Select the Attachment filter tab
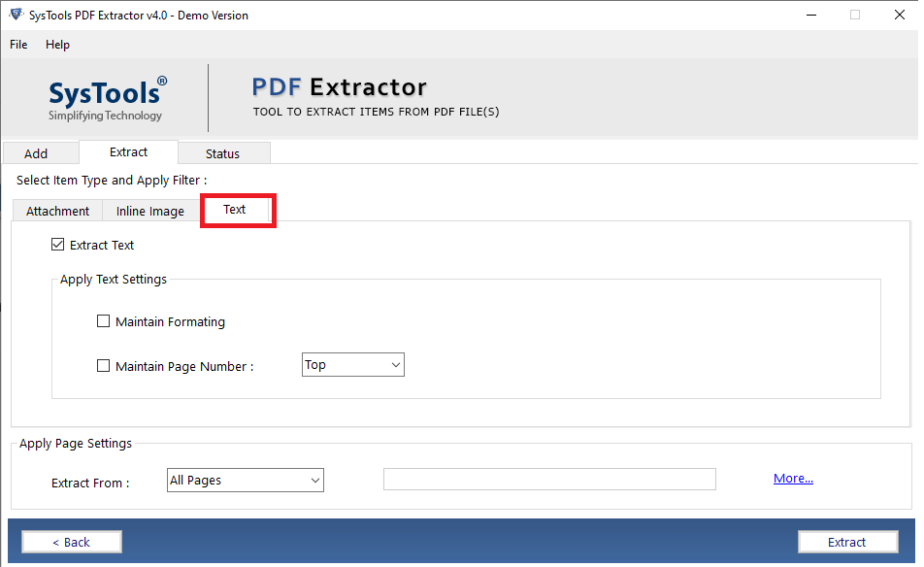 pyautogui.click(x=56, y=211)
